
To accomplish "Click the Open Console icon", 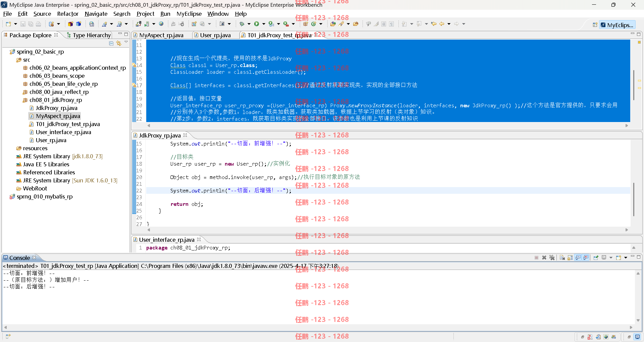I will (619, 258).
